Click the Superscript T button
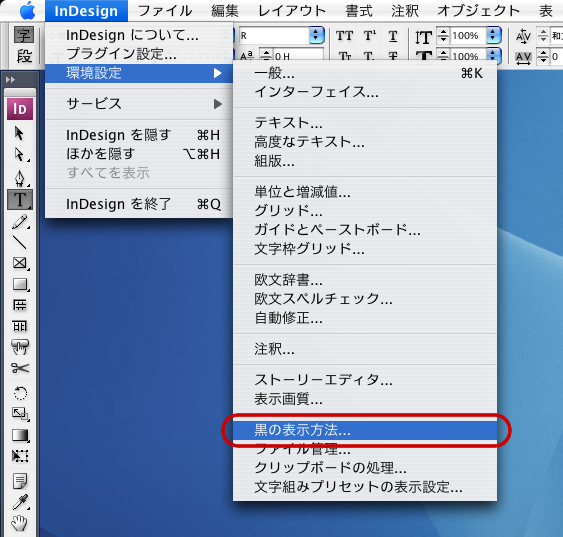The image size is (563, 537). click(369, 36)
